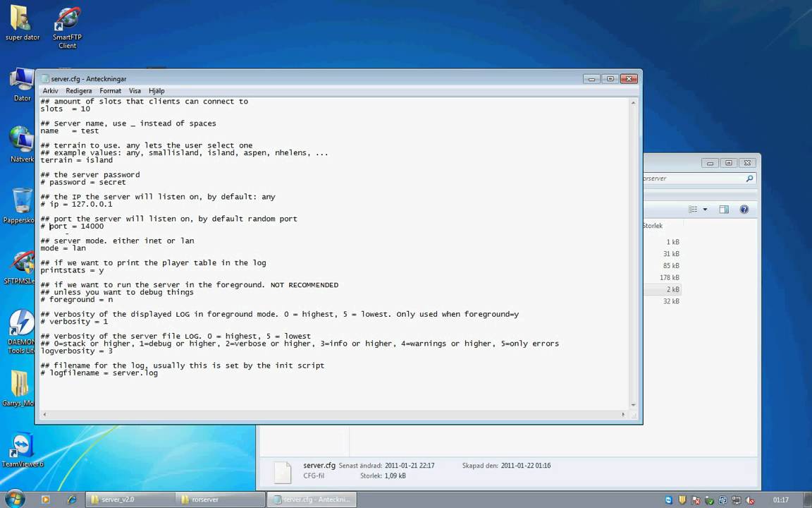Click the Show desktop strip
This screenshot has width=812, height=508.
pyautogui.click(x=808, y=500)
